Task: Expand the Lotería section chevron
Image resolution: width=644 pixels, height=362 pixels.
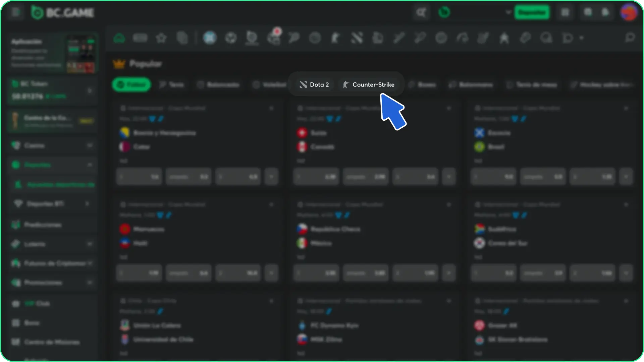Action: pos(90,244)
